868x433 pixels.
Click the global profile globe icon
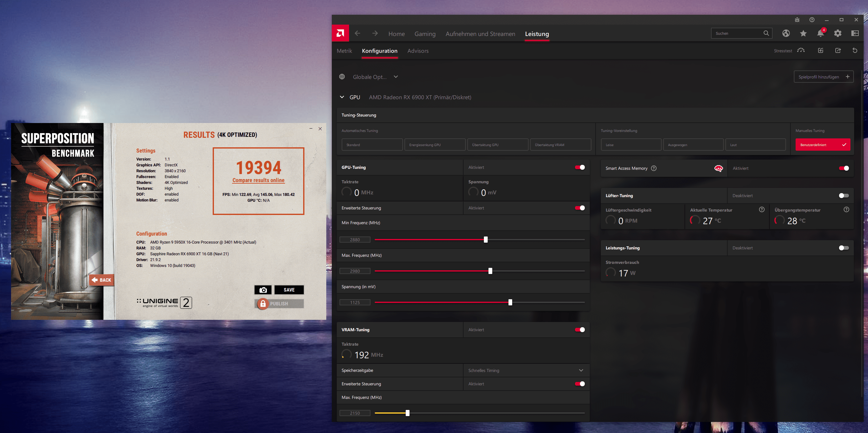point(342,77)
